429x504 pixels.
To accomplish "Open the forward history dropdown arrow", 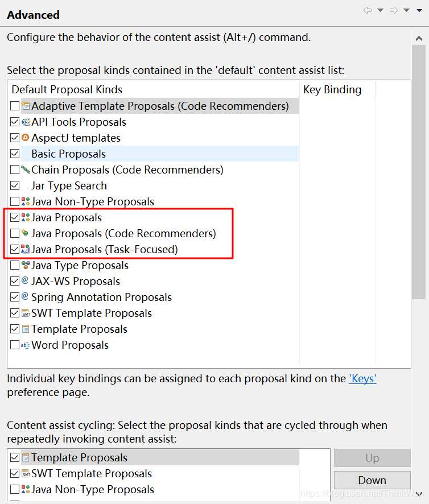I will (x=406, y=10).
